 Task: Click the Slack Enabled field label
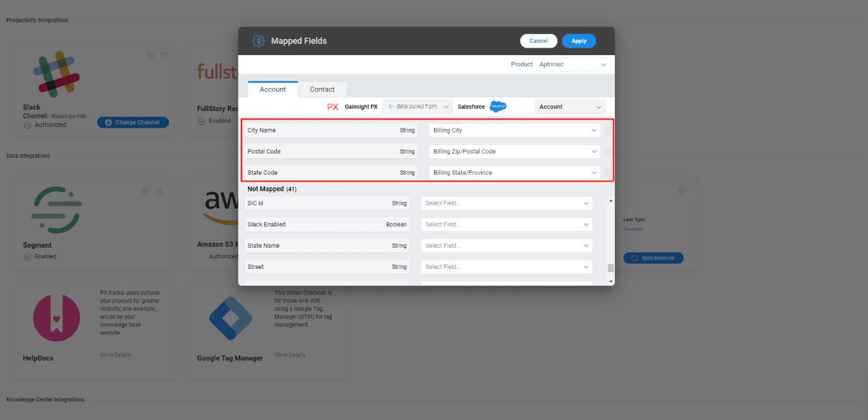pos(266,224)
